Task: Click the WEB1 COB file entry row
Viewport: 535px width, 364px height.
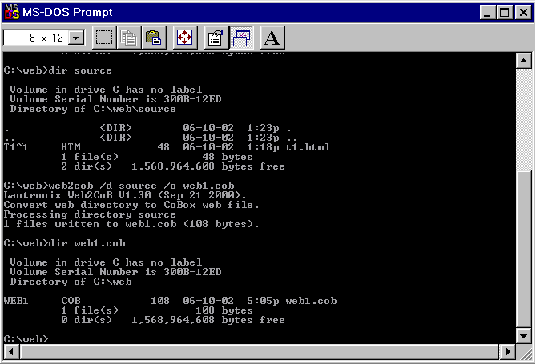Action: click(x=170, y=301)
